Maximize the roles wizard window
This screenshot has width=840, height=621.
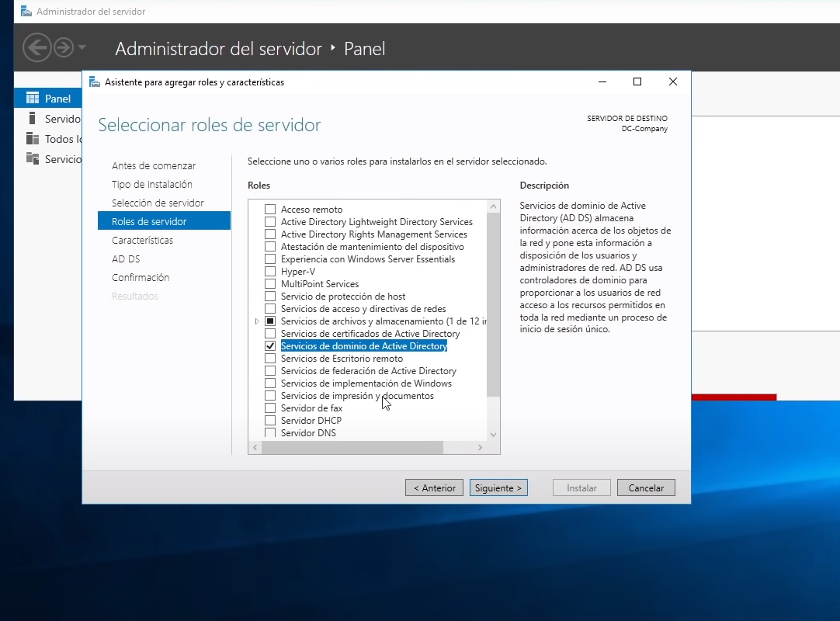pyautogui.click(x=637, y=82)
